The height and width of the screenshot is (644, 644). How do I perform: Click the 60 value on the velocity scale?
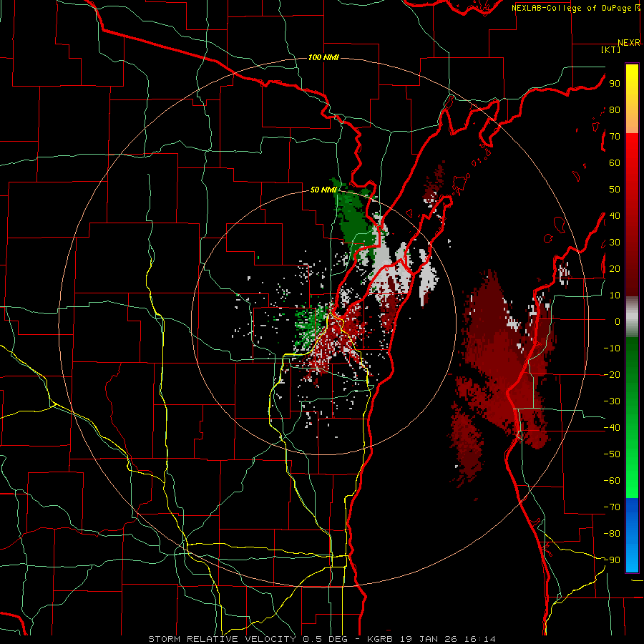pyautogui.click(x=615, y=162)
